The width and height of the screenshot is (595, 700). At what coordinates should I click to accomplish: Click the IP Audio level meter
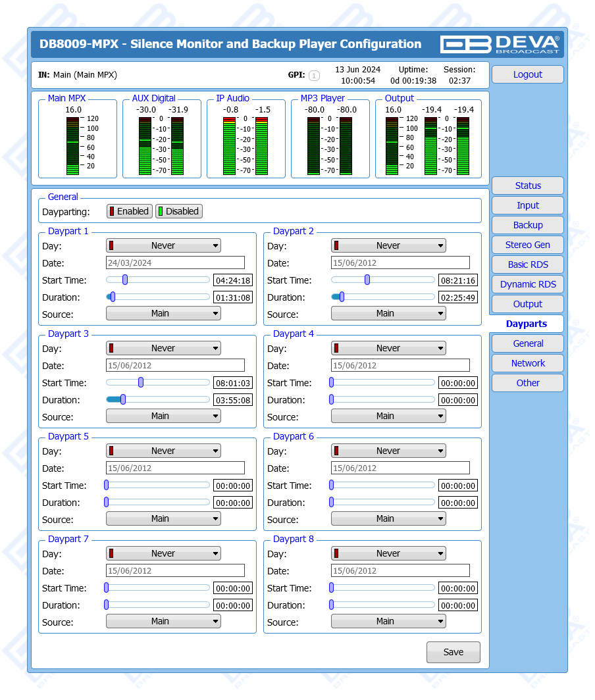246,145
